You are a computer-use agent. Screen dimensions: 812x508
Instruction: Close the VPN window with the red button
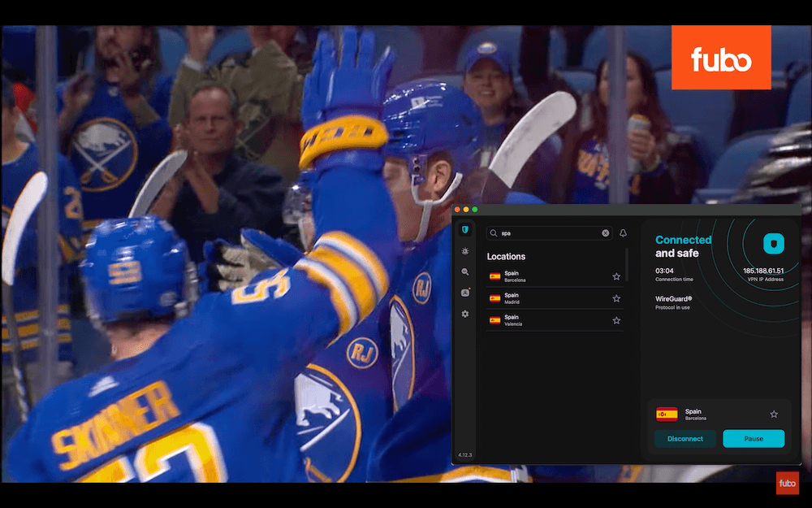(457, 210)
